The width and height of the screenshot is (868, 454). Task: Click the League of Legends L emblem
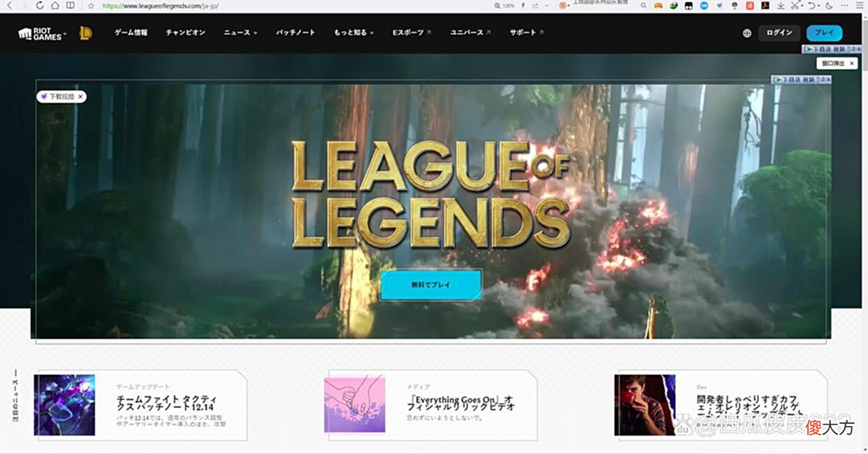coord(85,33)
